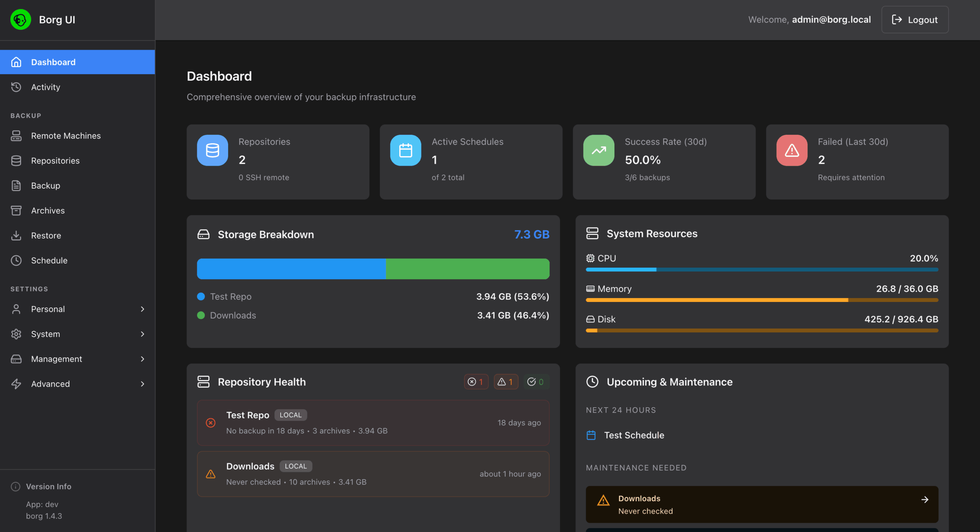Open Downloads maintenance alert arrow

(x=925, y=499)
